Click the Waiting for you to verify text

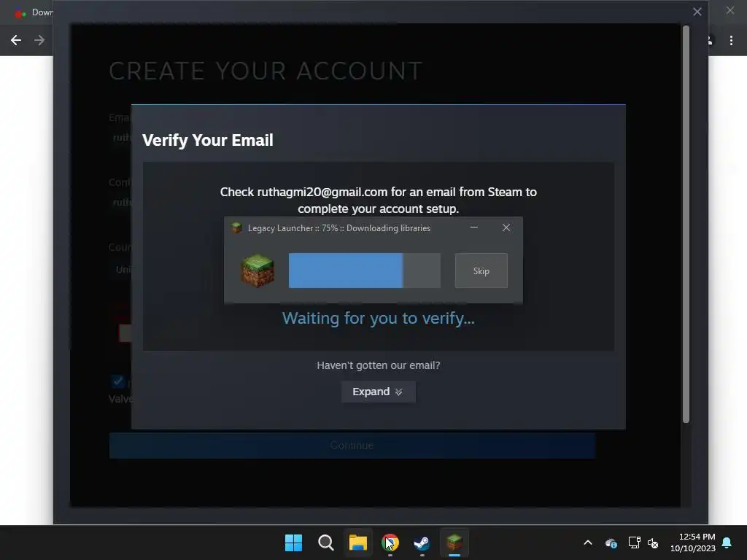point(379,318)
